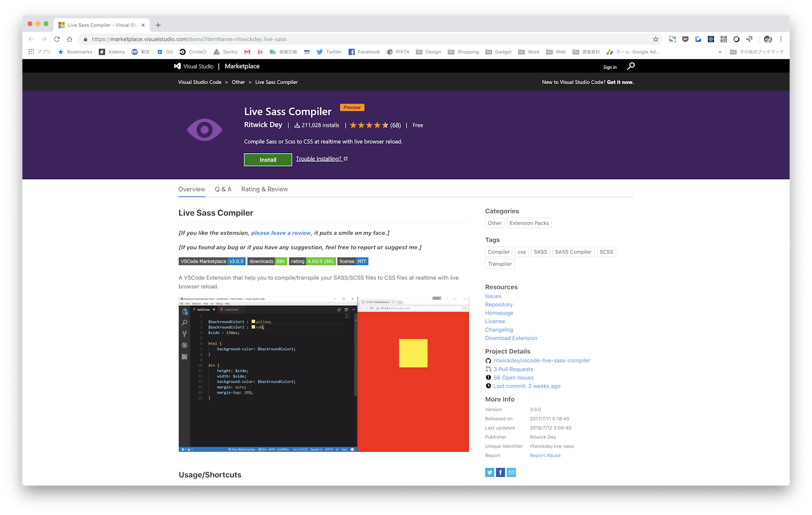
Task: Open the publisher Ritwick Dey link
Action: click(263, 125)
